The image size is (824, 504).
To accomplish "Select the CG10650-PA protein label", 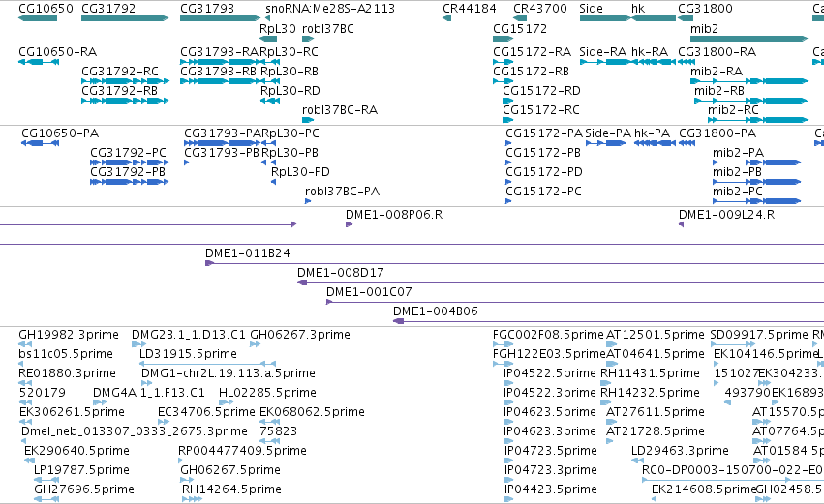I will (x=60, y=133).
